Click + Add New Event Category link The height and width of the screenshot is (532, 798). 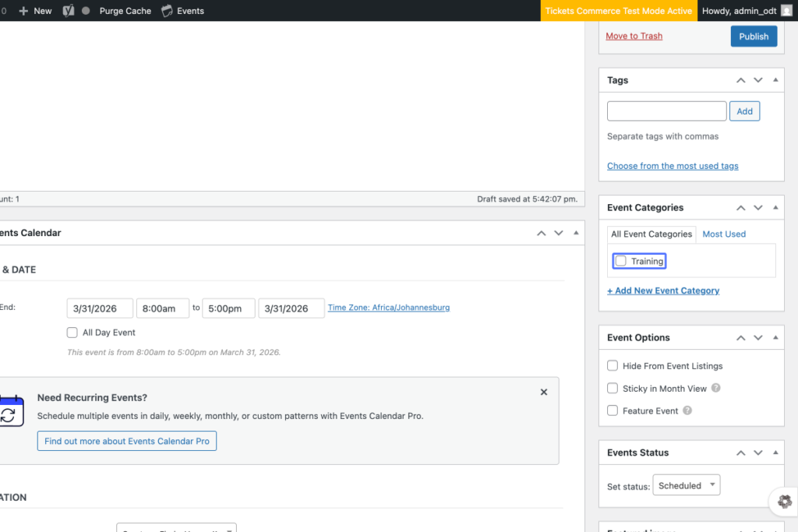663,291
